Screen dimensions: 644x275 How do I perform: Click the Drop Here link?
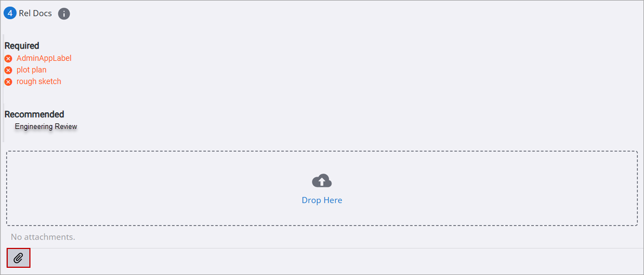click(321, 200)
